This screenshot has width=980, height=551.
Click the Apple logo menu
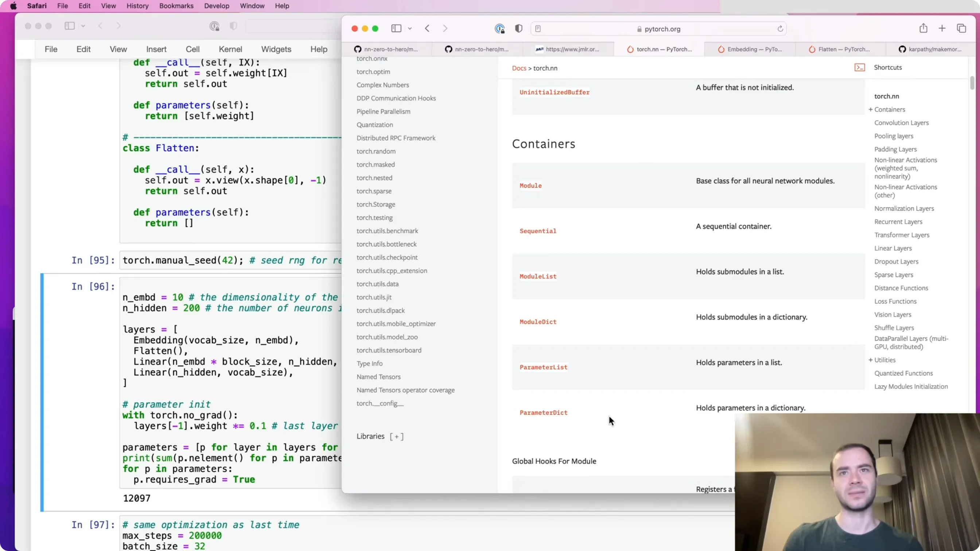point(13,6)
